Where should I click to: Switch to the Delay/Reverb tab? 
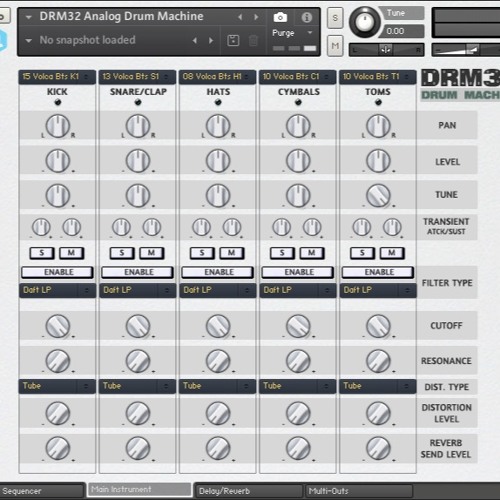click(249, 491)
